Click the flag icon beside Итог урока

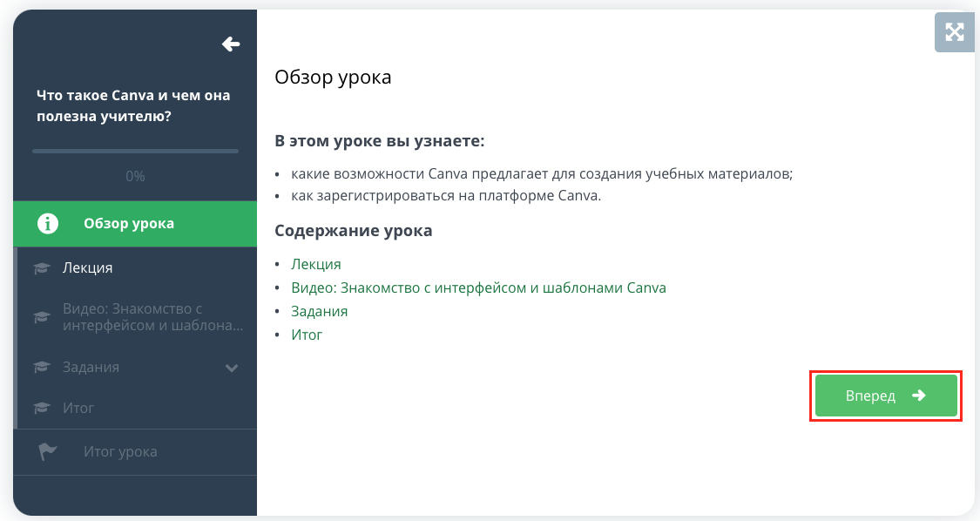click(x=48, y=451)
